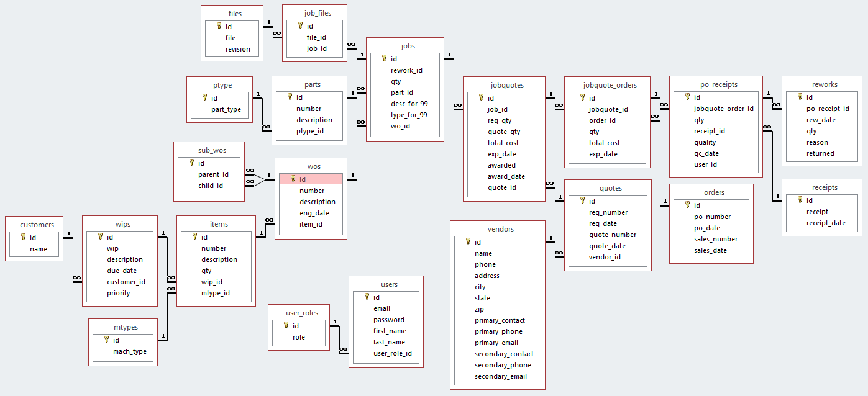Image resolution: width=868 pixels, height=396 pixels.
Task: Click the primary key icon in jobs table
Action: point(383,58)
